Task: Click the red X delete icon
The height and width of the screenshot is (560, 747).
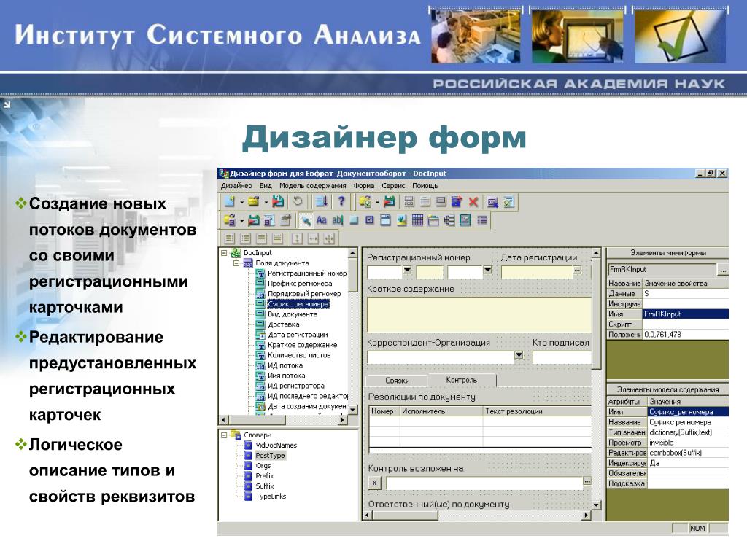Action: tap(473, 202)
